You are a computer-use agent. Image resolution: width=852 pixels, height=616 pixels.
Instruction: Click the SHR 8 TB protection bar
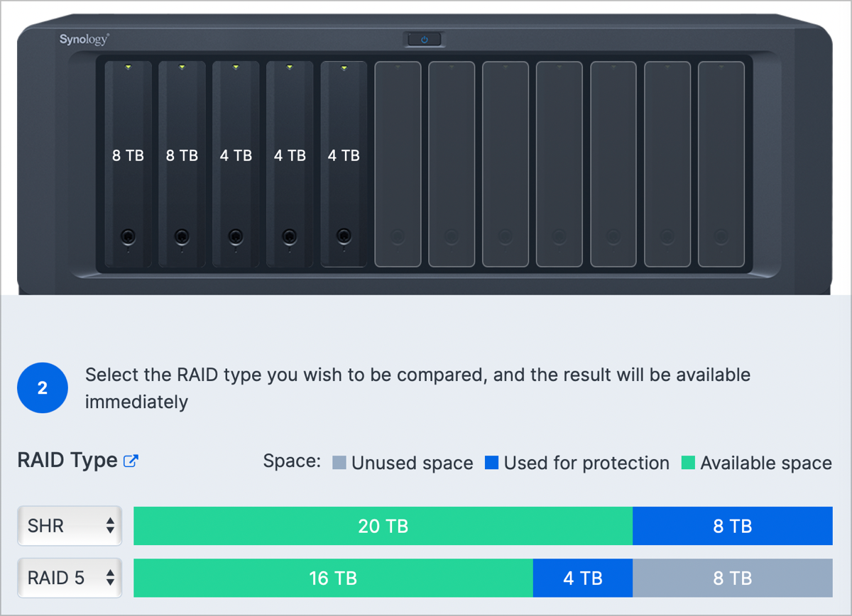coord(732,526)
